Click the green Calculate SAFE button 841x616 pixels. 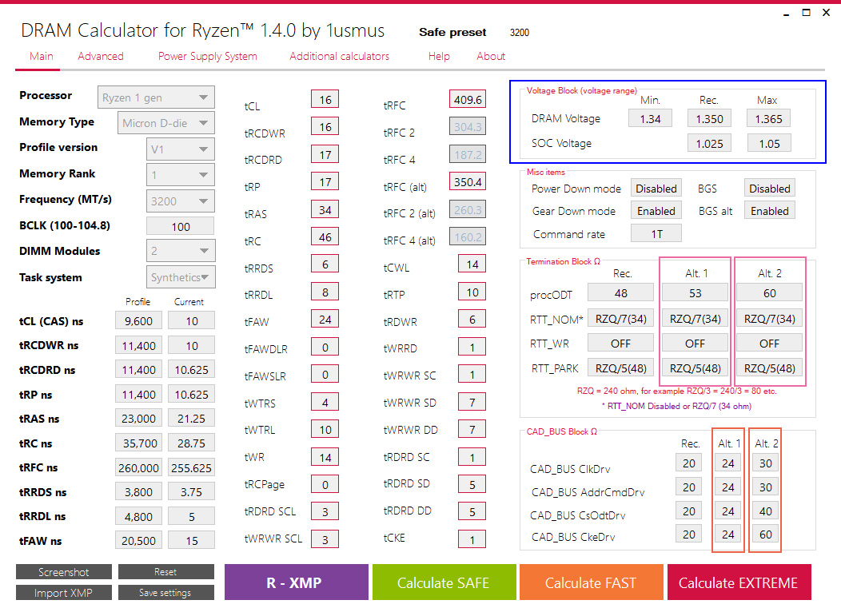[x=444, y=582]
